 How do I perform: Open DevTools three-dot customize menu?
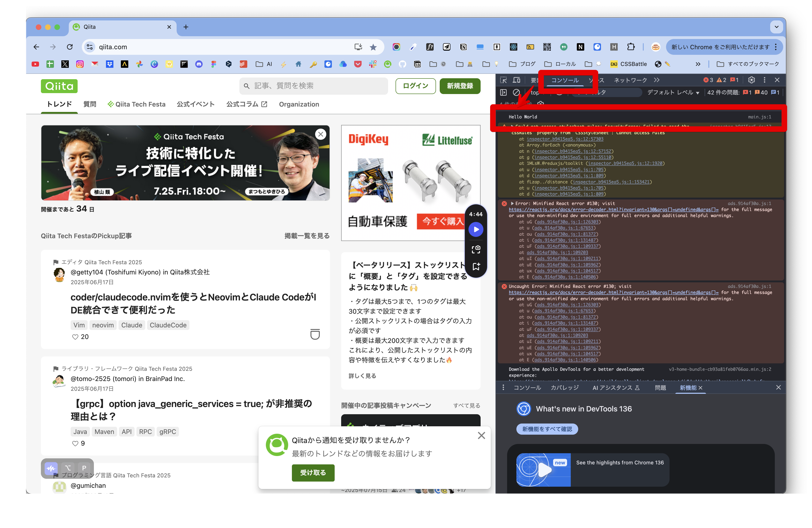coord(764,80)
